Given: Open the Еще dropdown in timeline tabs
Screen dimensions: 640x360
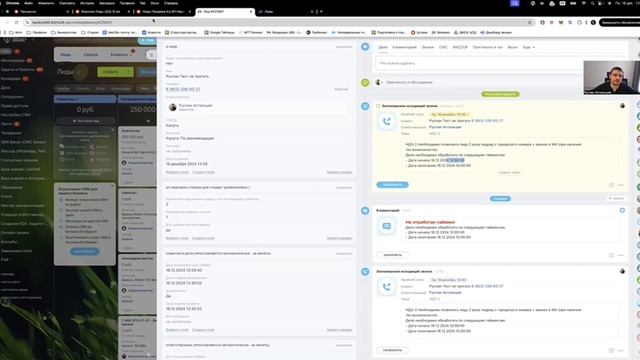Looking at the screenshot, I should point(529,47).
